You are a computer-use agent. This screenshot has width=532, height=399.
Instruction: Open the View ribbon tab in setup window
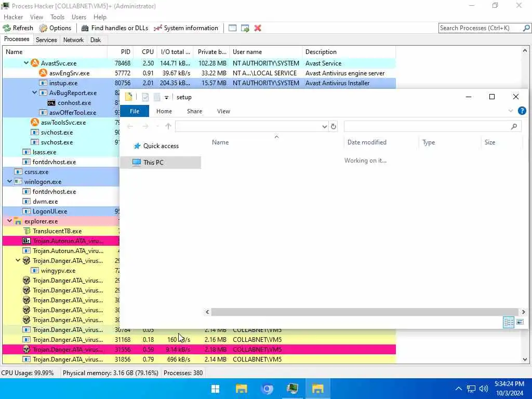(223, 111)
